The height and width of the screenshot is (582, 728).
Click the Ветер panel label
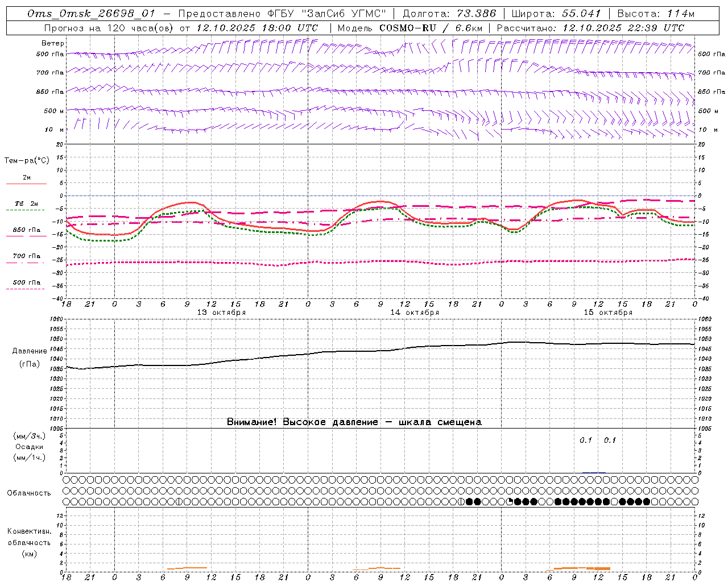point(53,43)
